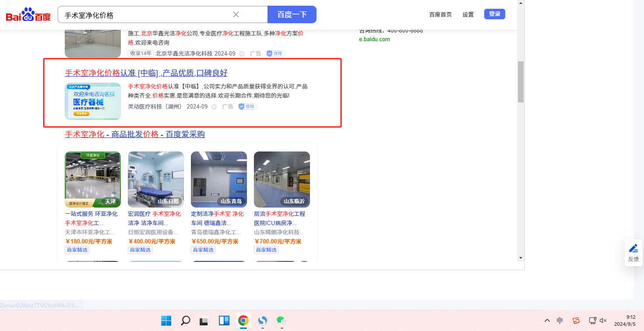Open 层流手术室净化工程 product title

point(280,218)
